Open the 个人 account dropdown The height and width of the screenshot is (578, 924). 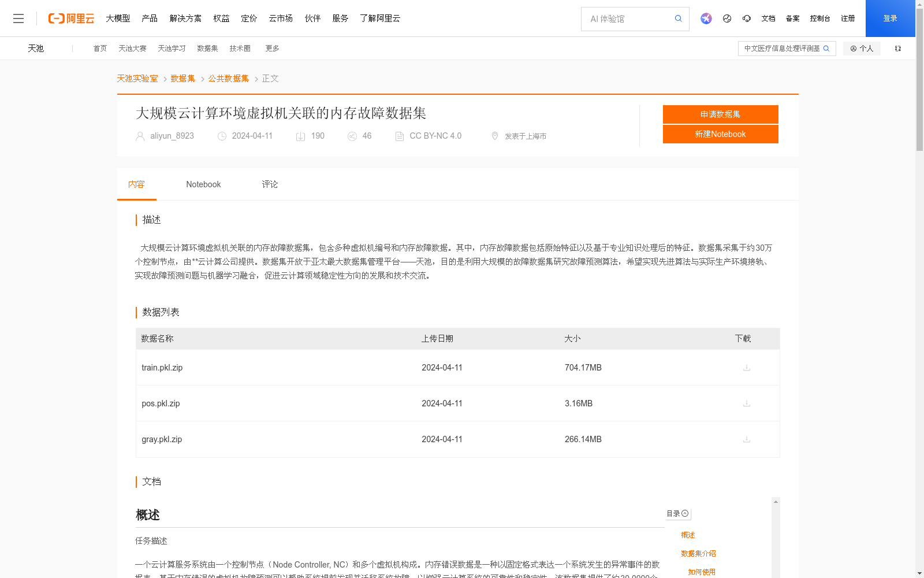pyautogui.click(x=862, y=49)
